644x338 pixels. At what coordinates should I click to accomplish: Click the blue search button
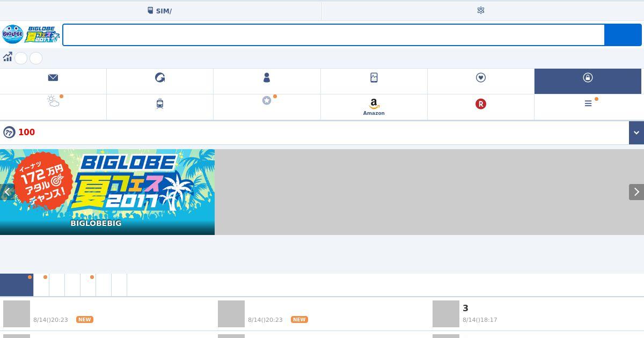tap(623, 35)
